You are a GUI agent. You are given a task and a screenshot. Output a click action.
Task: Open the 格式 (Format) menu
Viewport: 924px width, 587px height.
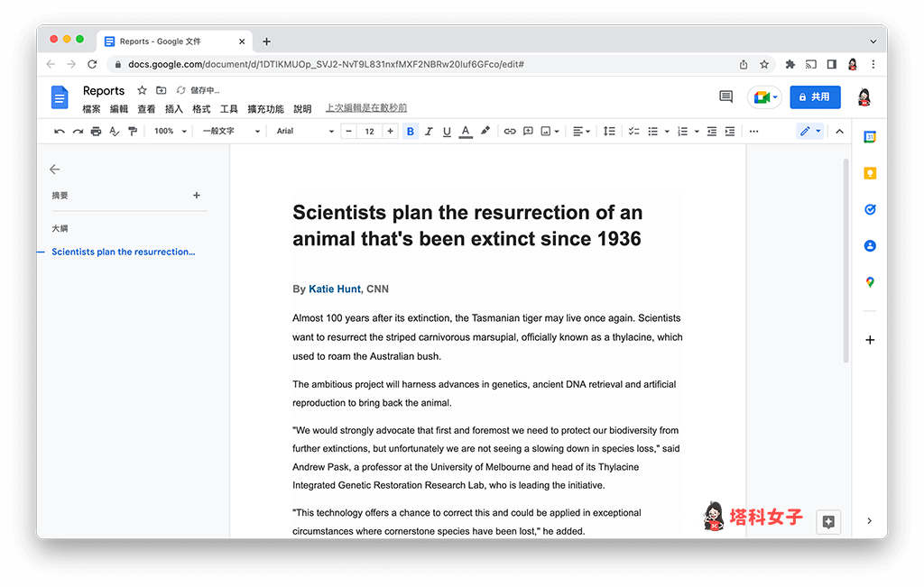(x=201, y=109)
